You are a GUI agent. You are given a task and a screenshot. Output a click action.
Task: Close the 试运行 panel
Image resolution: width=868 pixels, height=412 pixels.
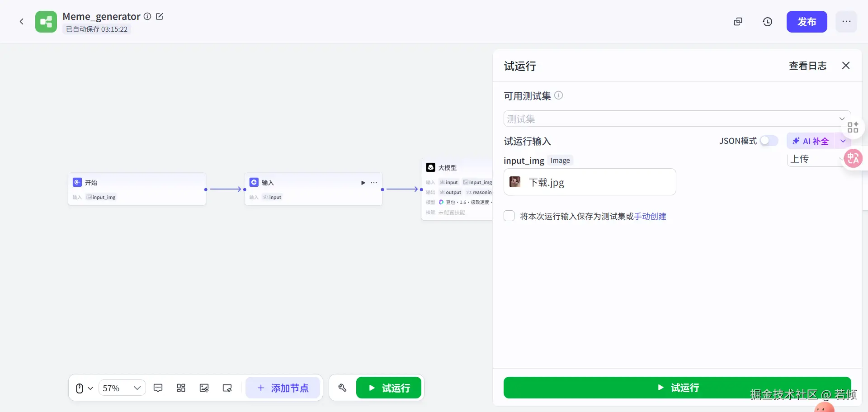pyautogui.click(x=846, y=66)
